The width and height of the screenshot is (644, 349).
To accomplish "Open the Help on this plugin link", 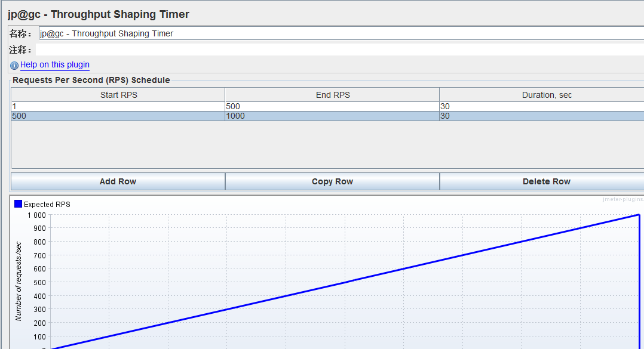I will 54,65.
